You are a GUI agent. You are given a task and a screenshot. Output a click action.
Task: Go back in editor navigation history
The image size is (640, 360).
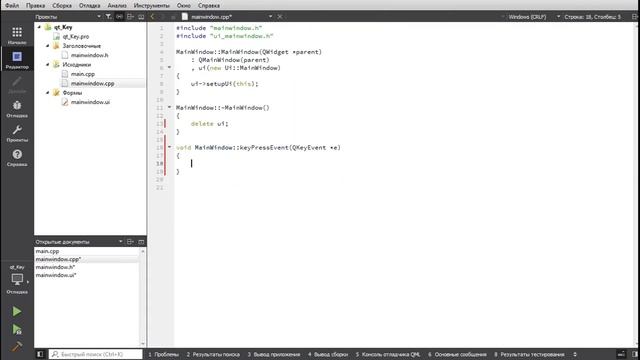tap(152, 17)
